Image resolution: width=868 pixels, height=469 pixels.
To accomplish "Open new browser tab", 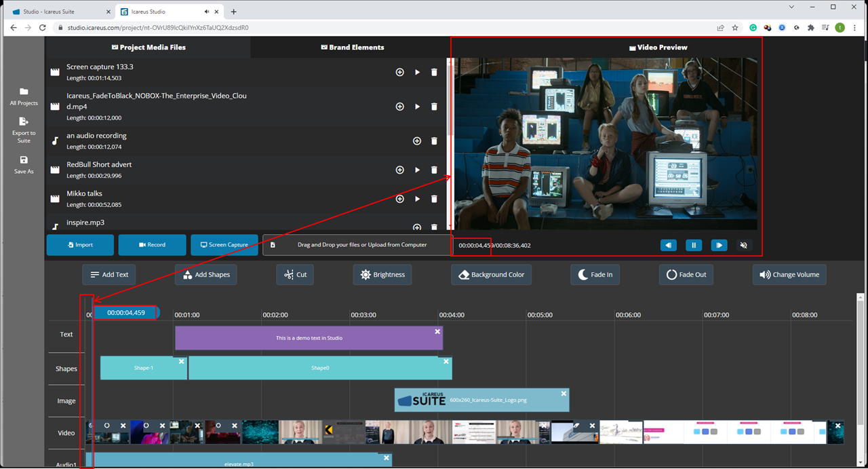I will (234, 12).
